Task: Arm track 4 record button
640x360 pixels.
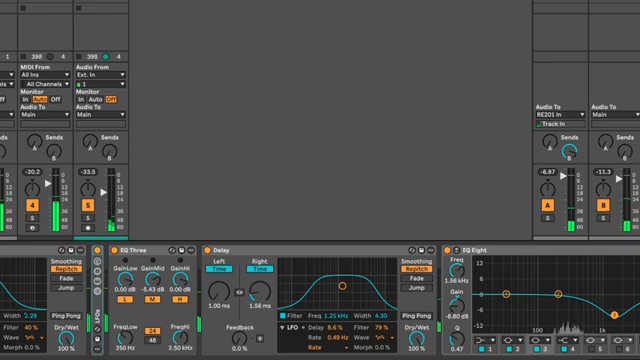Action: (x=32, y=228)
